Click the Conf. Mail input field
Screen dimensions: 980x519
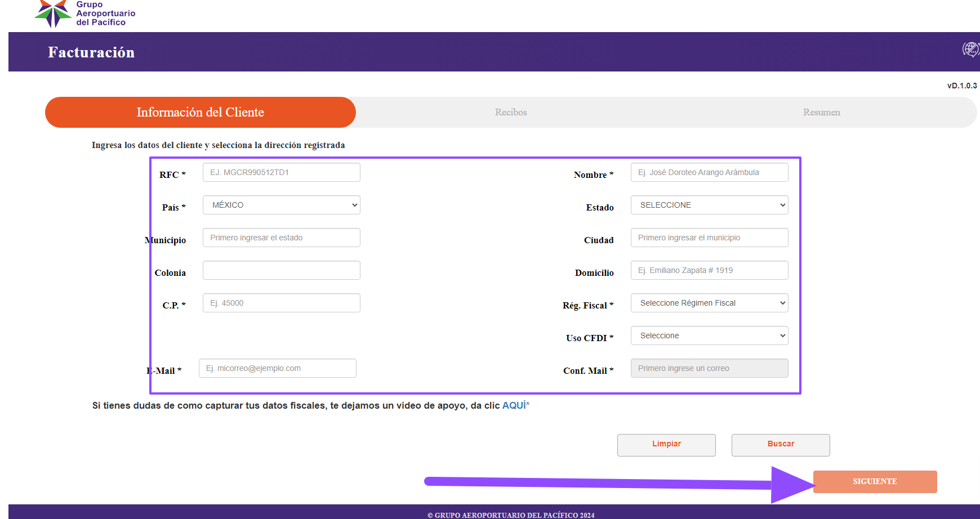709,368
